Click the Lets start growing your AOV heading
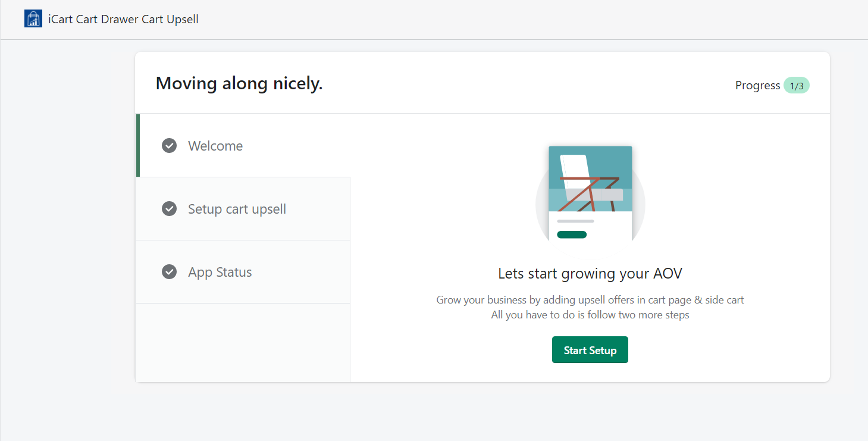This screenshot has width=868, height=441. (x=590, y=274)
